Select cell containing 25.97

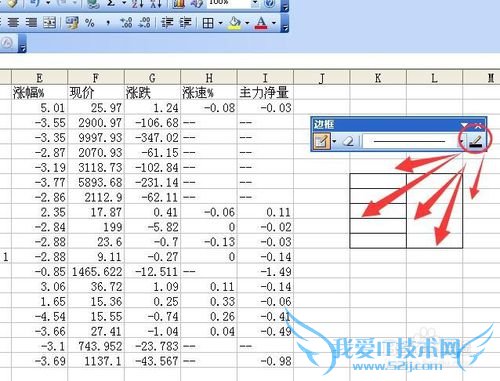[x=96, y=108]
